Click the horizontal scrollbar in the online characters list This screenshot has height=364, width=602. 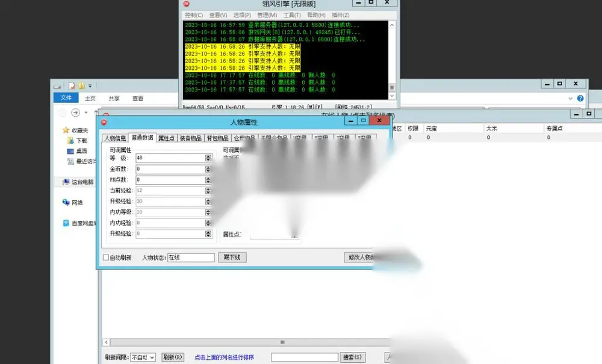click(247, 342)
